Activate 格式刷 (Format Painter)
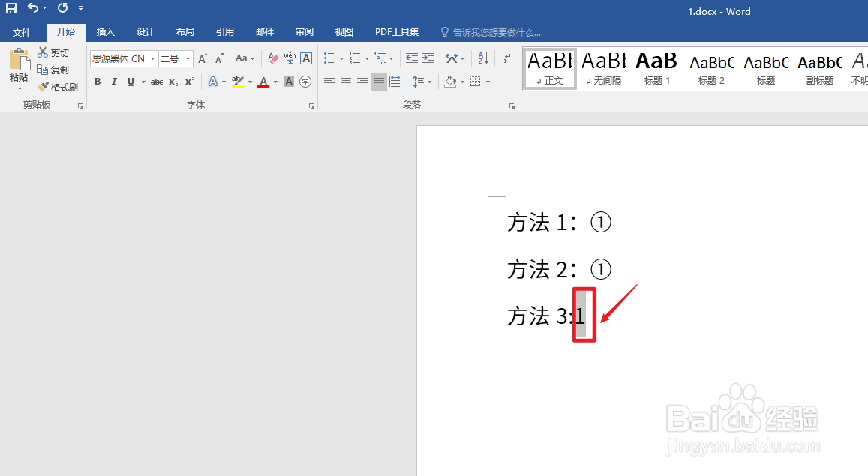 pyautogui.click(x=58, y=87)
